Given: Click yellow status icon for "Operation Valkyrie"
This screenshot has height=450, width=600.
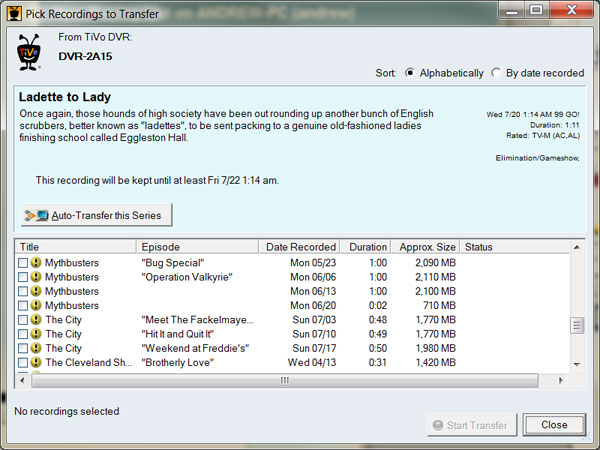Looking at the screenshot, I should [36, 276].
